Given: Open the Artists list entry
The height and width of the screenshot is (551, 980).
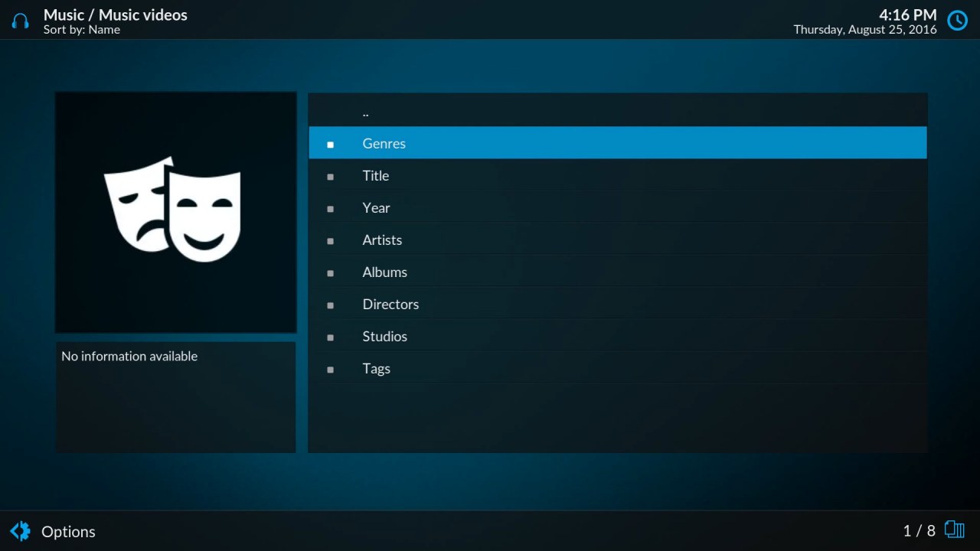Looking at the screenshot, I should (x=382, y=240).
